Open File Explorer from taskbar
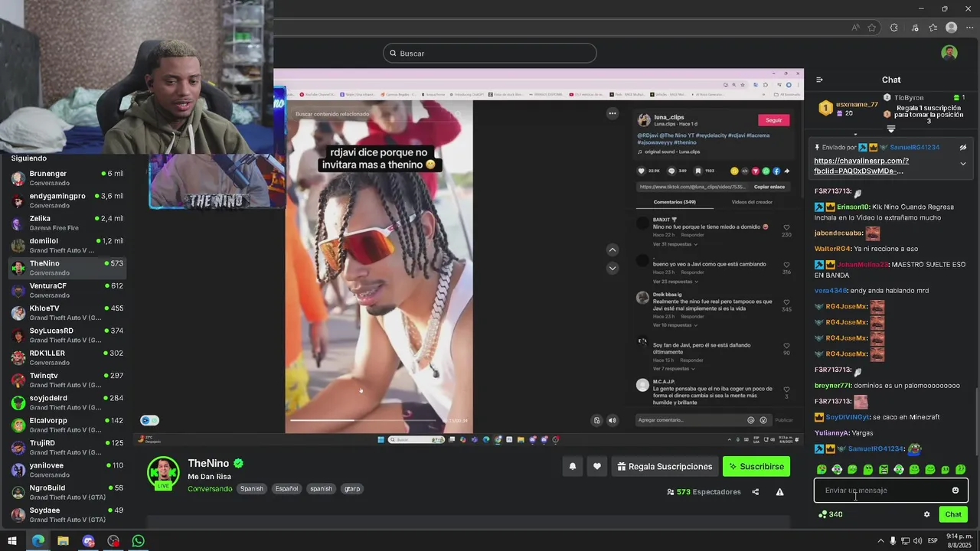 pos(63,541)
